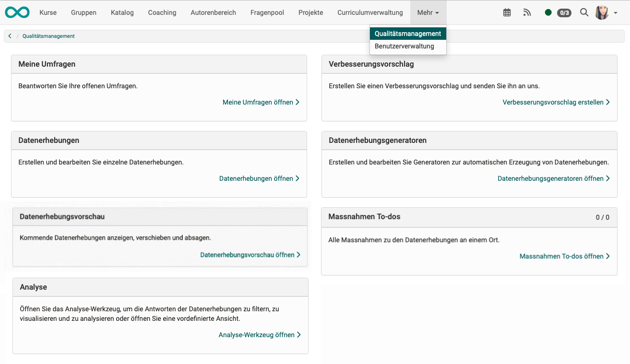The width and height of the screenshot is (630, 364).
Task: Click the 0/3 task counter badge
Action: click(x=564, y=13)
